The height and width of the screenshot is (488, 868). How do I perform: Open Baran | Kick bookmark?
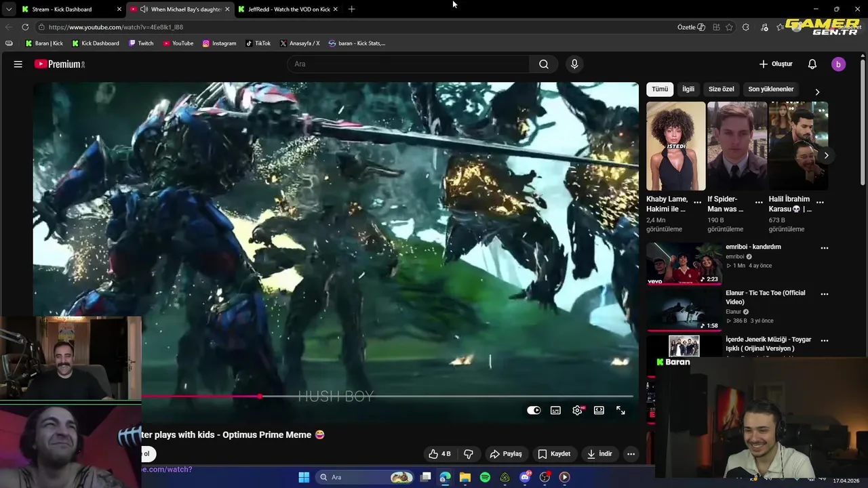(44, 43)
